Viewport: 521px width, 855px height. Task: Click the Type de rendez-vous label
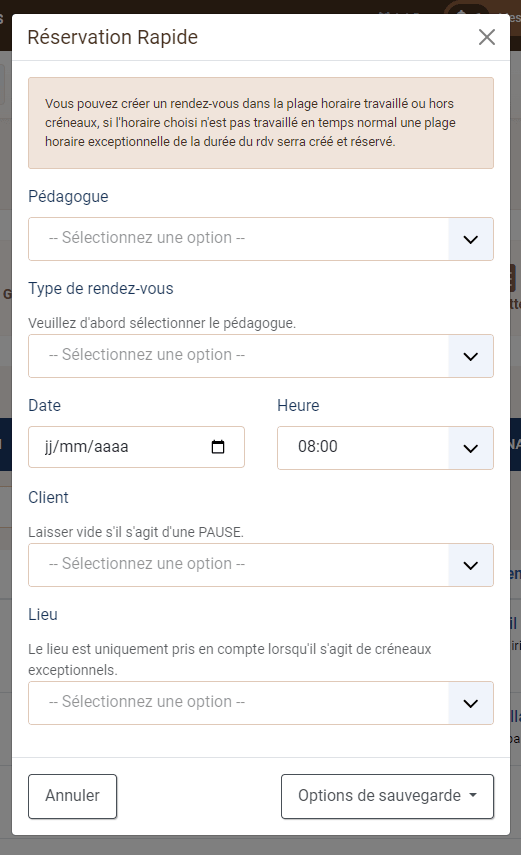pos(101,288)
